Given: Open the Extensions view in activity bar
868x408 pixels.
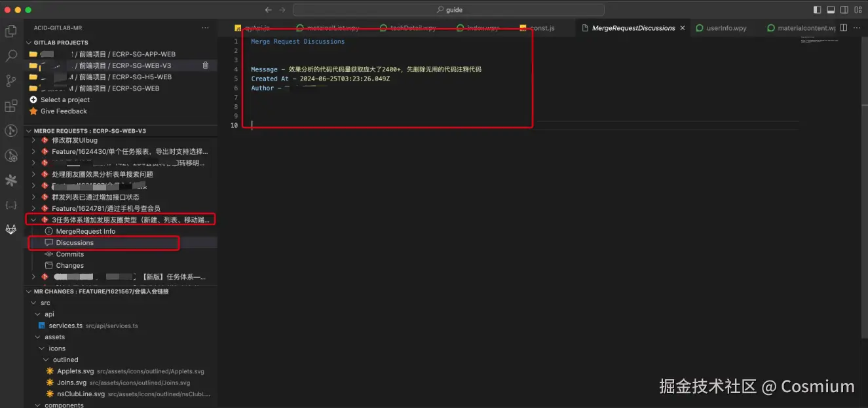Looking at the screenshot, I should tap(11, 106).
